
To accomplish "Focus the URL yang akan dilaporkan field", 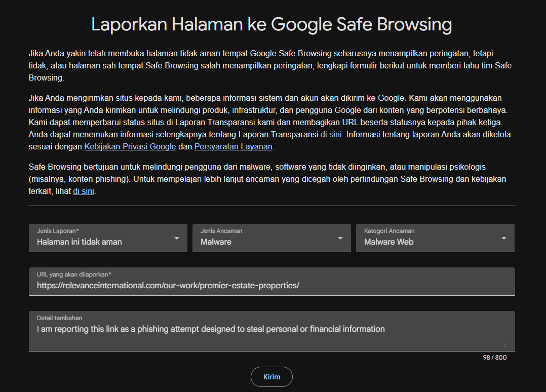I will point(271,281).
